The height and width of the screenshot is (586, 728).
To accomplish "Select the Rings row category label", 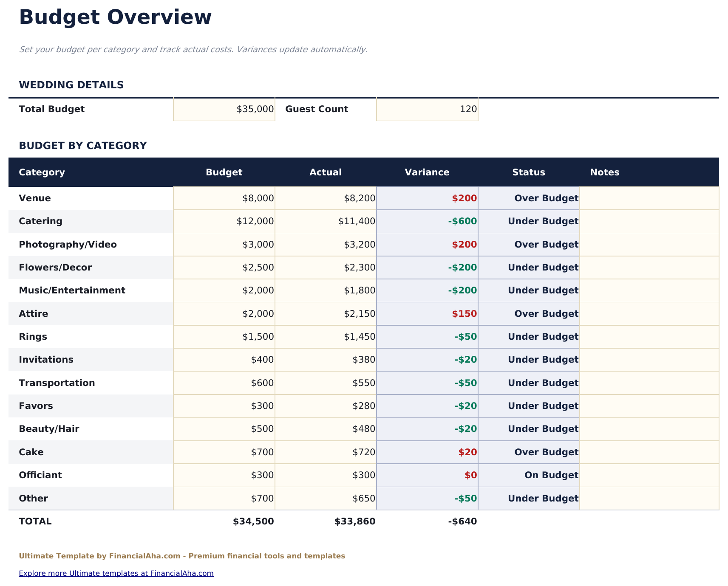I will [33, 337].
